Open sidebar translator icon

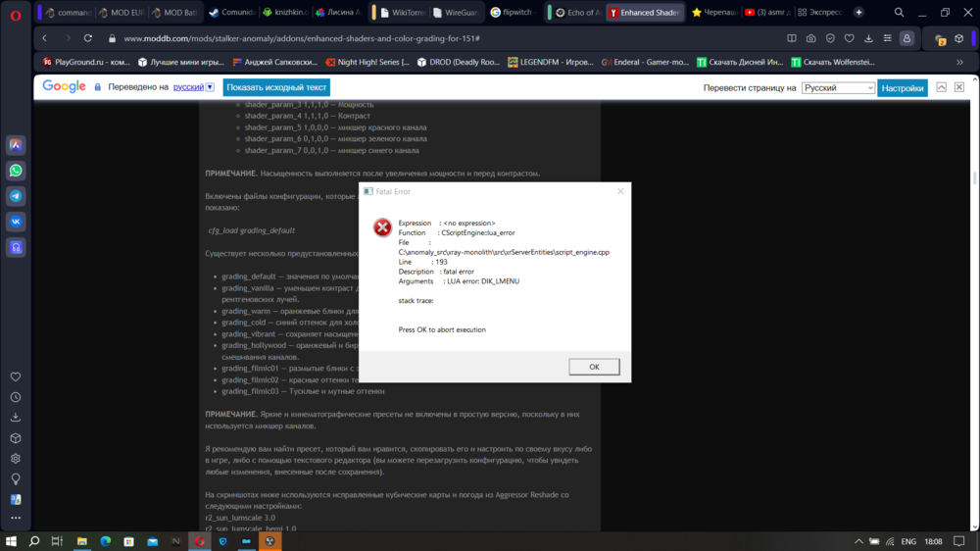[x=16, y=499]
